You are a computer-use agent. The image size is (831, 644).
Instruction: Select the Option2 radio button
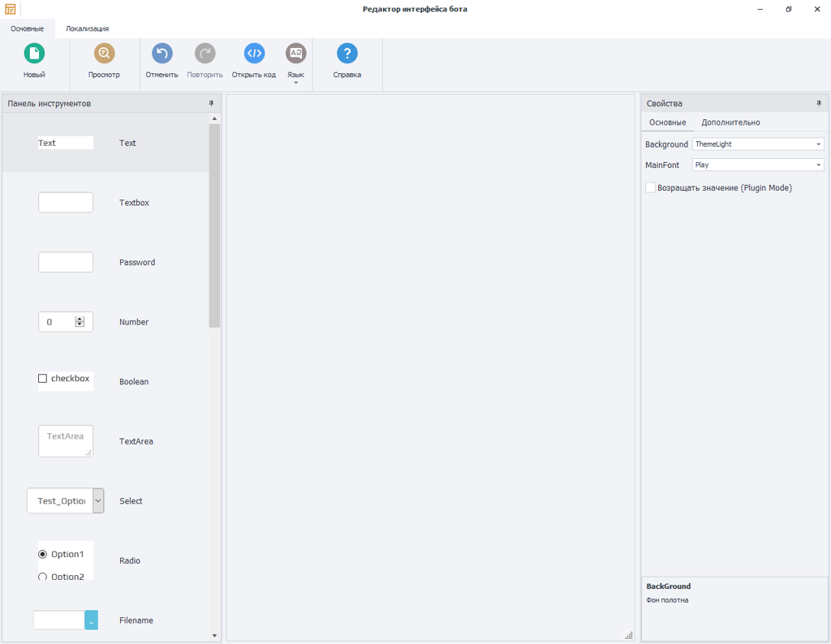[x=42, y=576]
